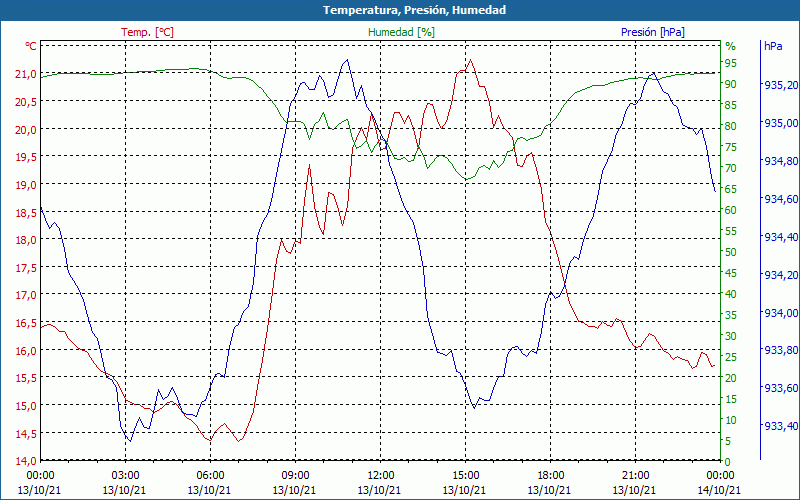Click the '14,5' value on the temperature axis
This screenshot has height=500, width=800.
pos(26,434)
